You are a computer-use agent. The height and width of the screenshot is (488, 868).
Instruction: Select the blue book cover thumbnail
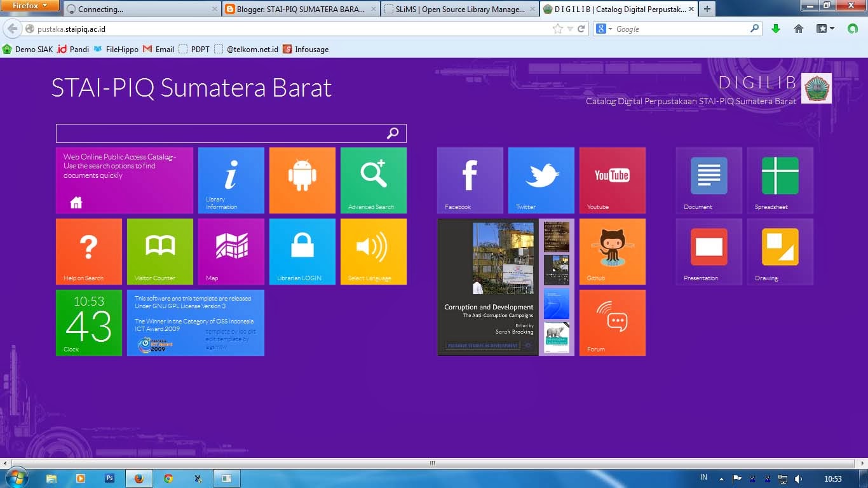click(557, 304)
